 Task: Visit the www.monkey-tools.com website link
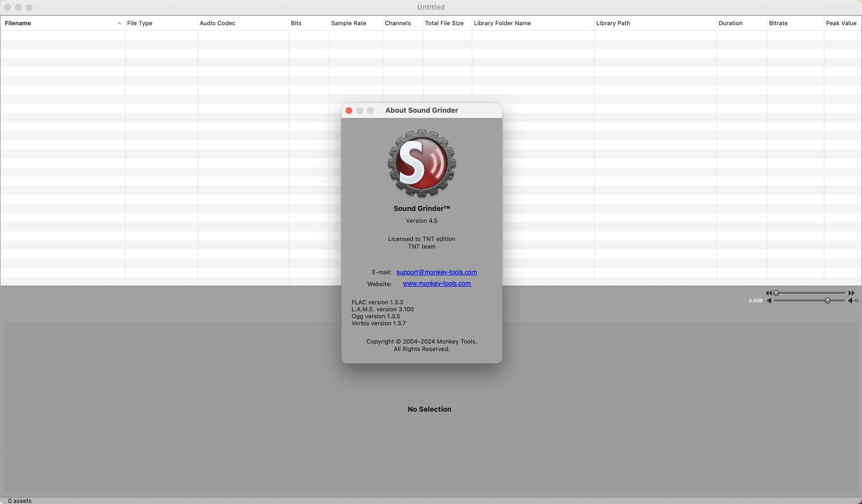(x=436, y=283)
